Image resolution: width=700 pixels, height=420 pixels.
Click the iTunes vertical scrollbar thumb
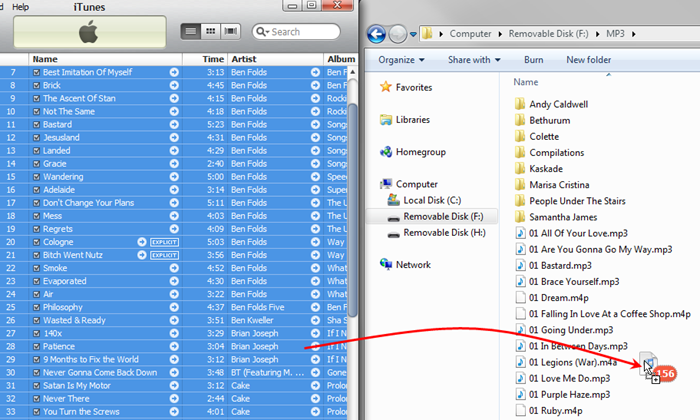[x=353, y=210]
